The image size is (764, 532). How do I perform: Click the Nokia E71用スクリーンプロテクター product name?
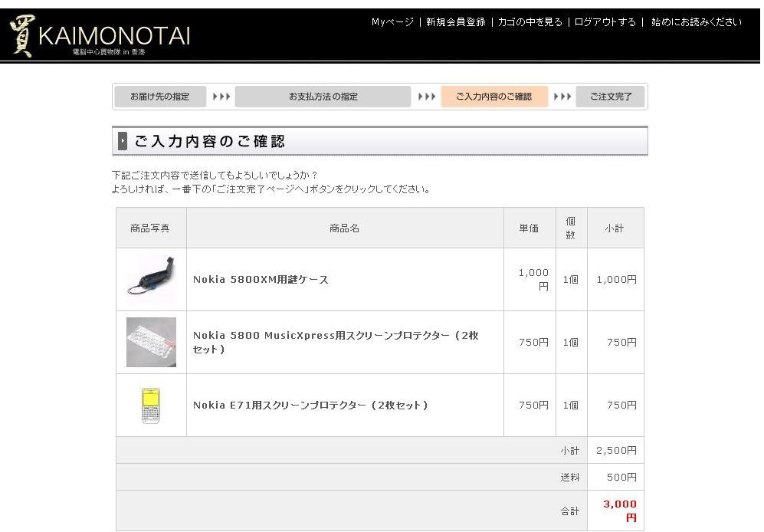coord(310,406)
